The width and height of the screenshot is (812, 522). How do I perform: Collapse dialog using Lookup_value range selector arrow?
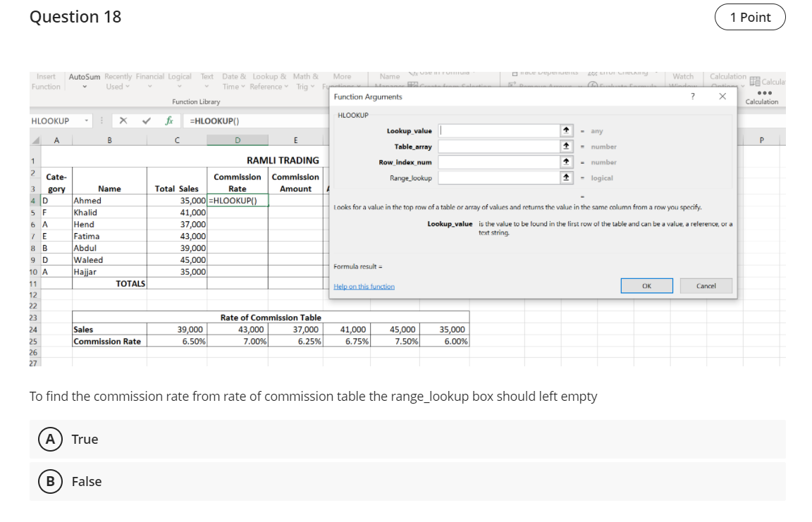click(x=566, y=131)
